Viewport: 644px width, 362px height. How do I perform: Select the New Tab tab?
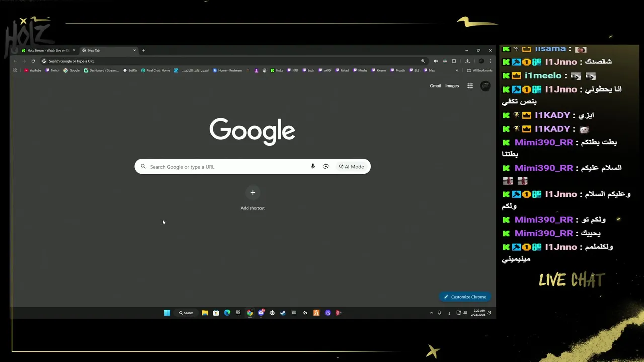[x=108, y=50]
